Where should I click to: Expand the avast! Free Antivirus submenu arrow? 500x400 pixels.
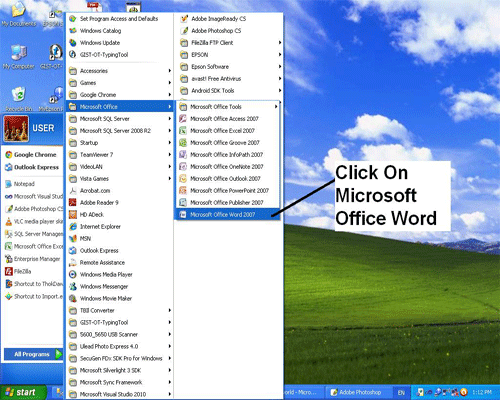pos(280,79)
